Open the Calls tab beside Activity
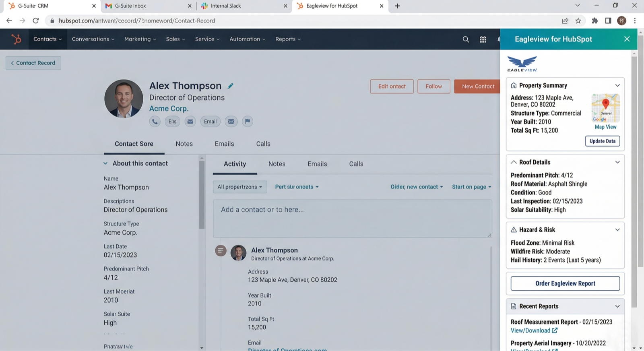The image size is (644, 351). point(356,164)
